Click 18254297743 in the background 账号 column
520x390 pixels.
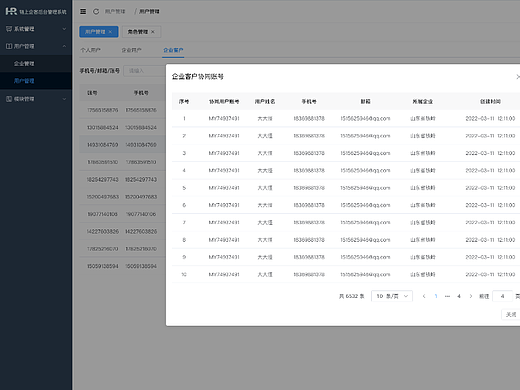click(x=103, y=180)
